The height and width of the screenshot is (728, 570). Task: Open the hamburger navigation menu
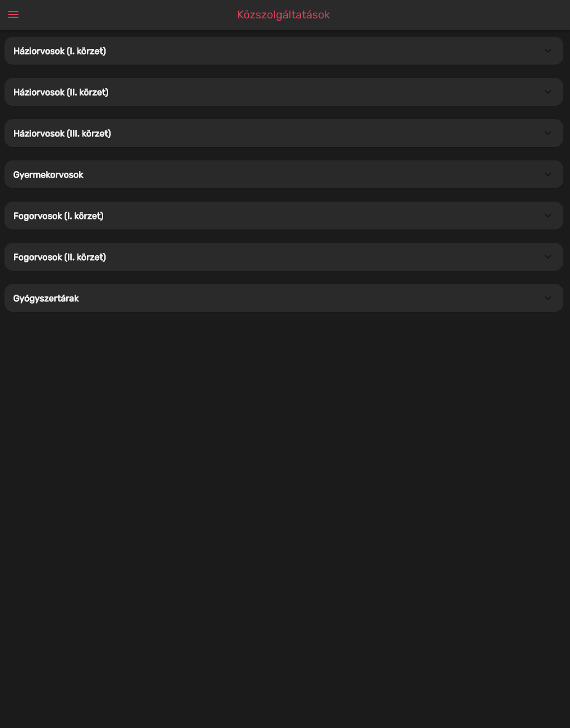click(x=13, y=14)
